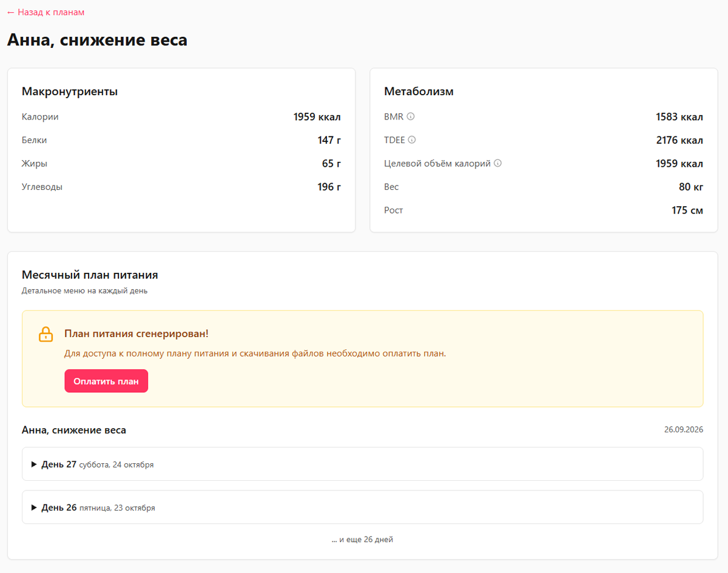The height and width of the screenshot is (573, 728).
Task: Open the День 27 суббота, 24 октября row
Action: click(x=362, y=464)
